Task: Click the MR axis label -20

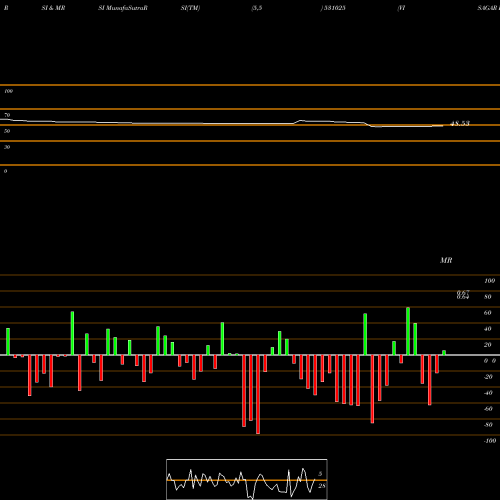Action: click(488, 377)
